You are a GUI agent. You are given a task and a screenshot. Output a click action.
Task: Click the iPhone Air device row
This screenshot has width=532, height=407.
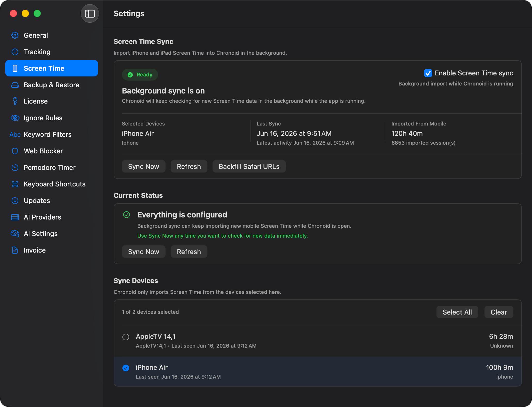pyautogui.click(x=317, y=372)
